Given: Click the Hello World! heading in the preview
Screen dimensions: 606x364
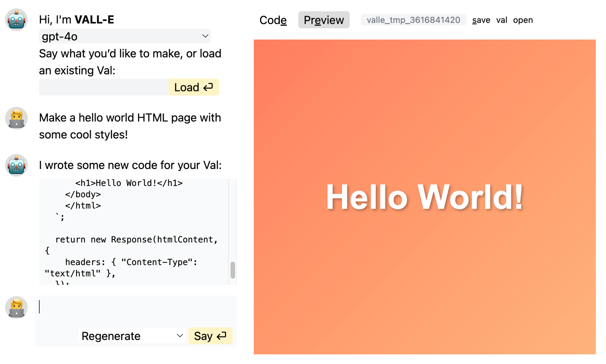Looking at the screenshot, I should tap(425, 197).
